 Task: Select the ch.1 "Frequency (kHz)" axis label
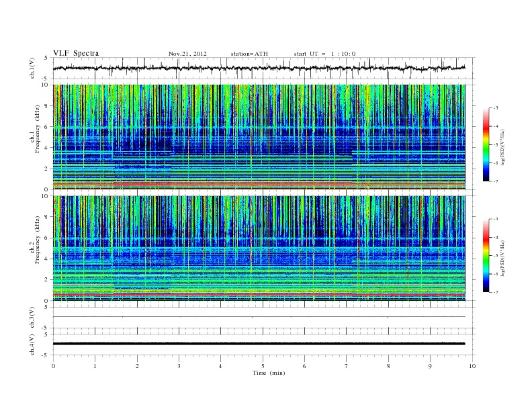point(38,129)
